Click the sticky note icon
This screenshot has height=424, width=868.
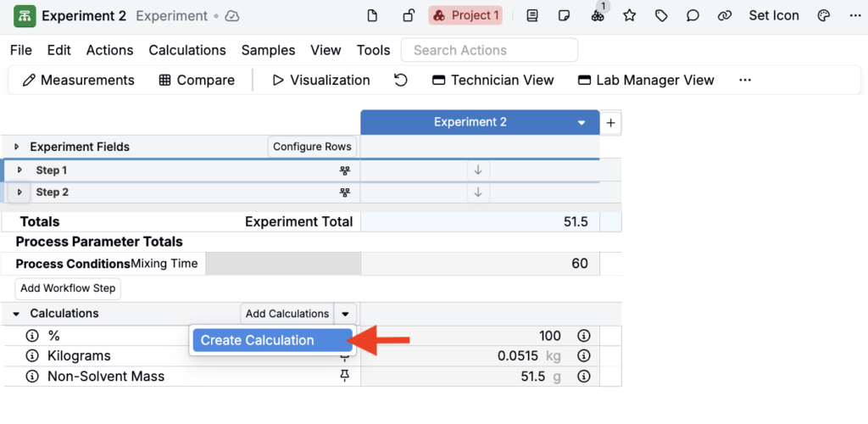(565, 15)
